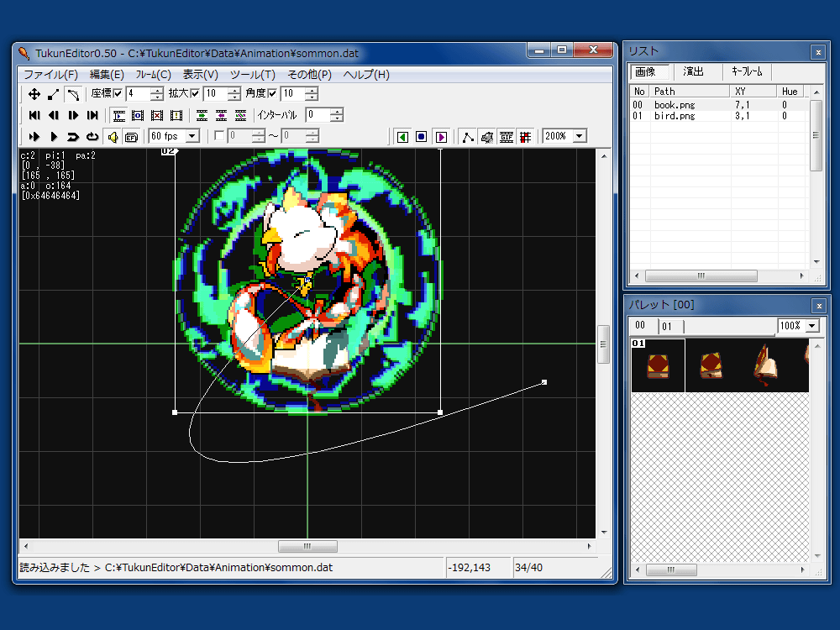This screenshot has width=840, height=630.
Task: Select the four-arrow move tool
Action: click(34, 94)
